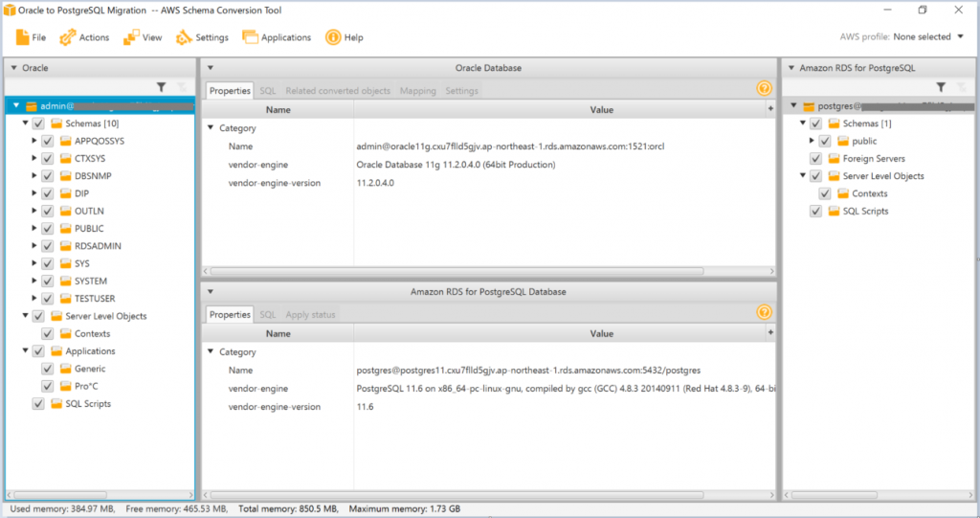Click the TESTUSER schema folder icon
Image resolution: width=980 pixels, height=518 pixels.
point(66,299)
